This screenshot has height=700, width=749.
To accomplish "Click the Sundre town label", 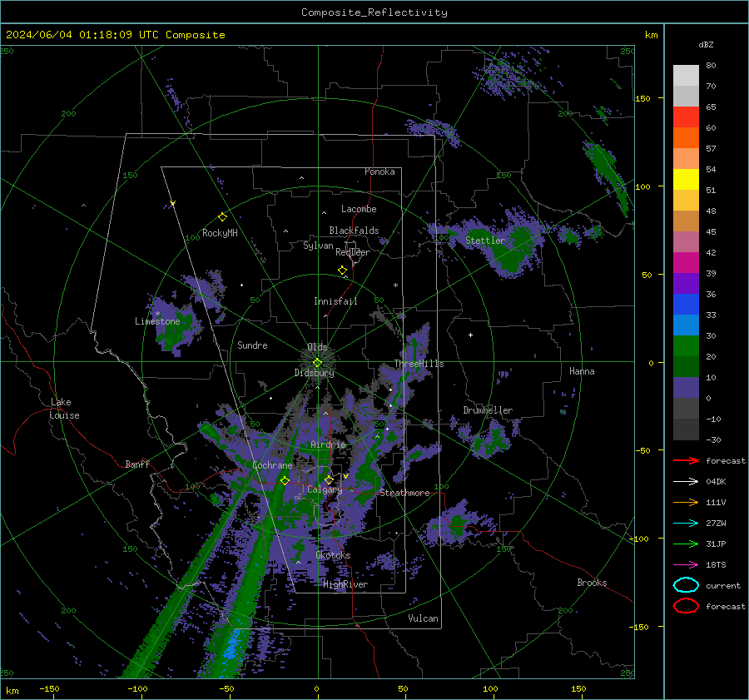I will (x=252, y=345).
